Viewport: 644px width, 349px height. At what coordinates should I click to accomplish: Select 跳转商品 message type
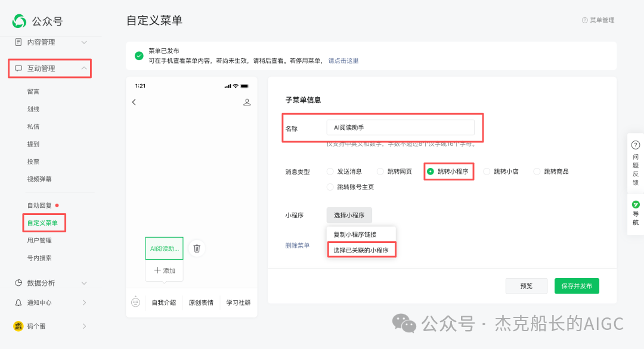coord(537,172)
